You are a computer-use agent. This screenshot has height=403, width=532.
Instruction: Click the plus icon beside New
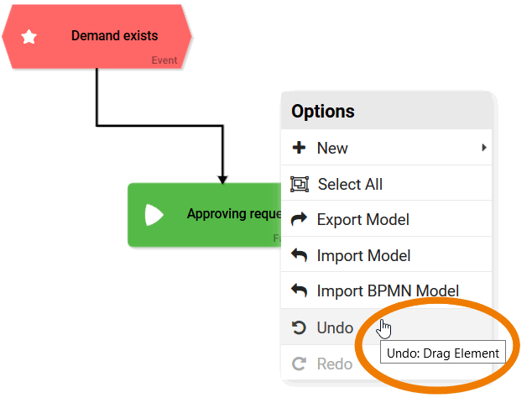tap(299, 148)
